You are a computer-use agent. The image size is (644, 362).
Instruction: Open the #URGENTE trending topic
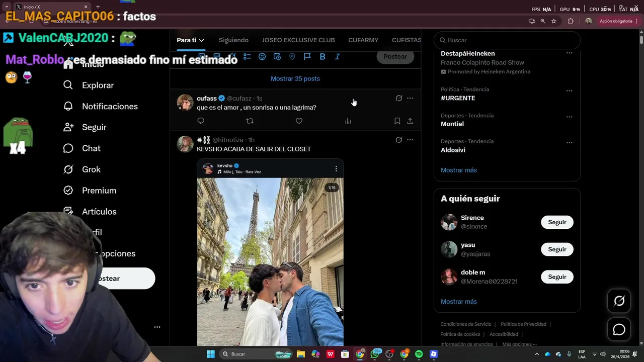click(458, 98)
